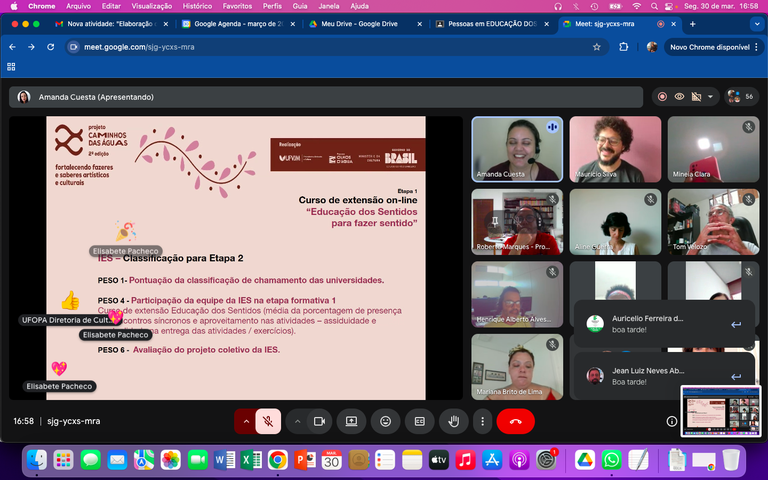Expand video settings chevron beside the camera
Screen dimensions: 768x480
[298, 421]
